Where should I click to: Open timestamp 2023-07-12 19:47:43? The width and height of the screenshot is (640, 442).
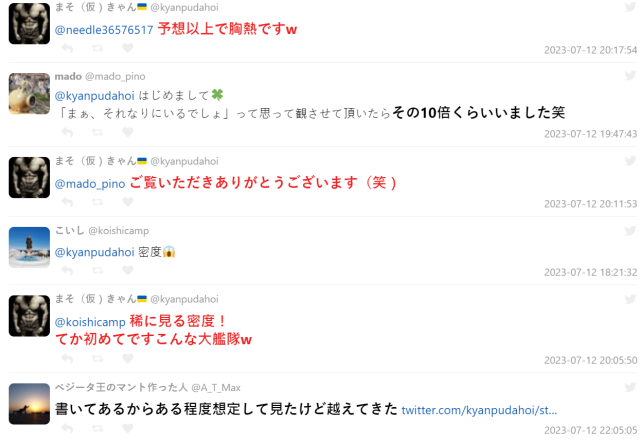590,134
